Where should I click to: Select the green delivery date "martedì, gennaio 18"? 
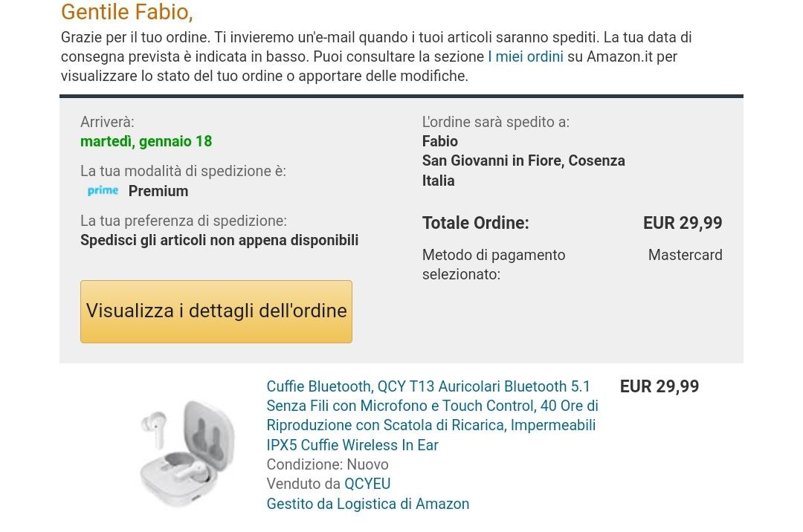[x=146, y=141]
